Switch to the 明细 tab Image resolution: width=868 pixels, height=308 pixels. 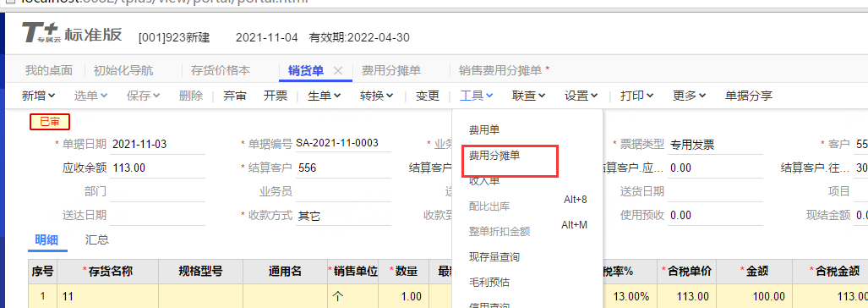pyautogui.click(x=47, y=239)
